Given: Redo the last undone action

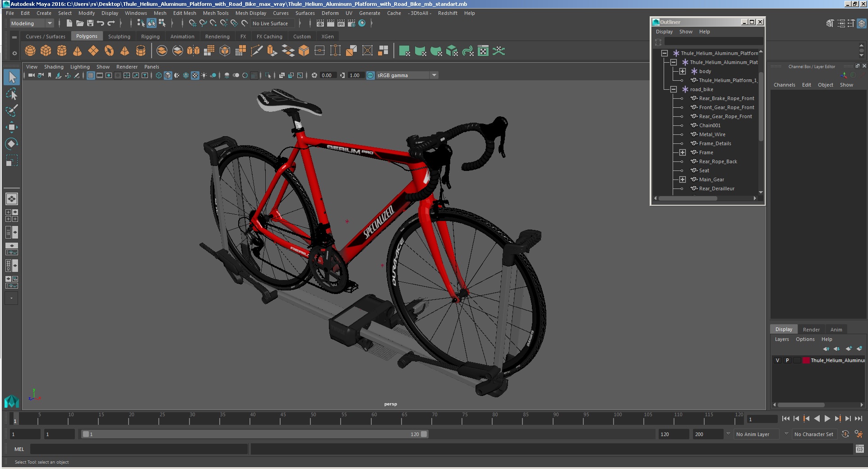Looking at the screenshot, I should (111, 23).
